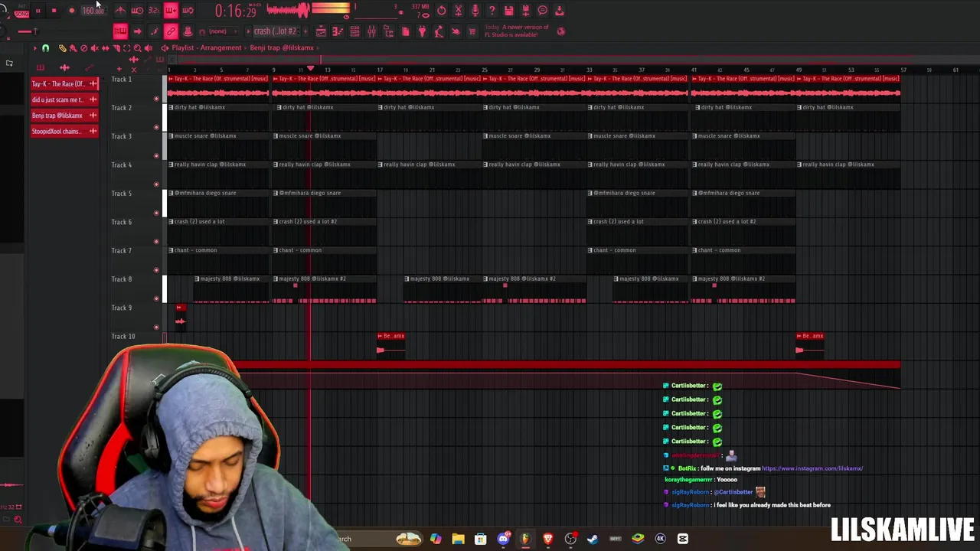Open the chat/info speech bubble icon
The height and width of the screenshot is (551, 980).
[x=542, y=11]
